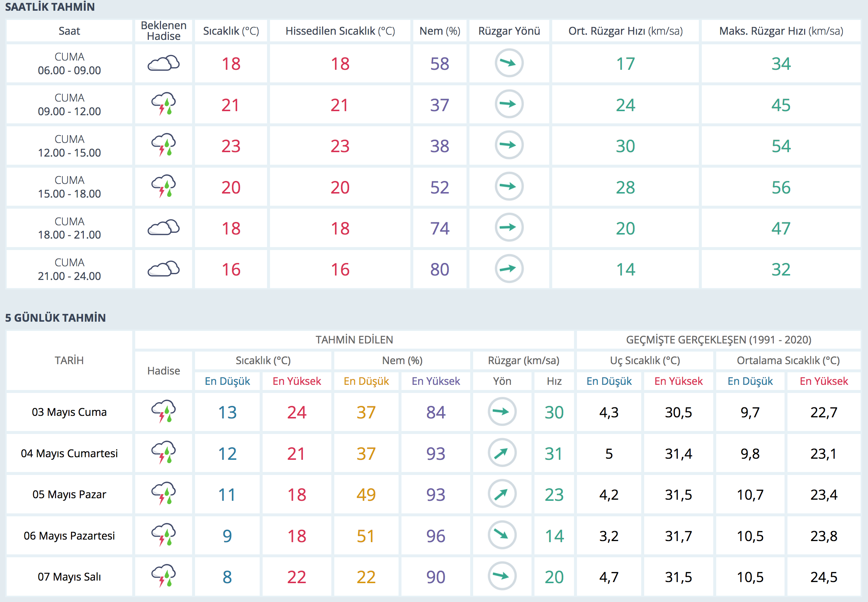Click historic extreme low 4,3 for 03 Mayıs

click(x=609, y=412)
